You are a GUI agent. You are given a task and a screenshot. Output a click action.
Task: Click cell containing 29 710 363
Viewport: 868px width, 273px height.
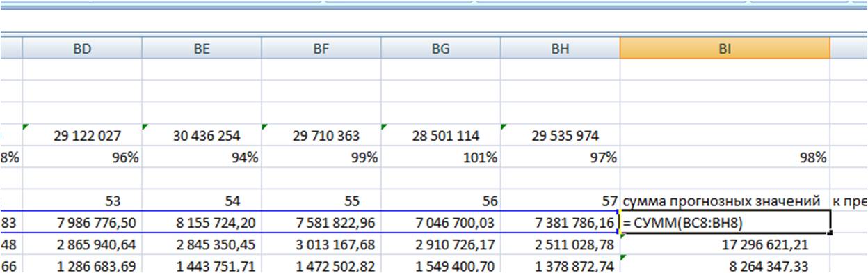click(321, 135)
